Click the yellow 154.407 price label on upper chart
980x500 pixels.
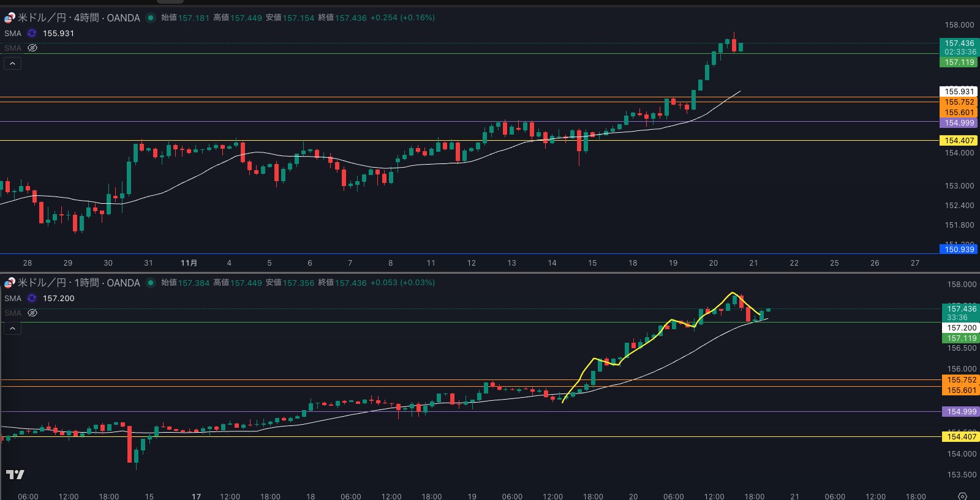(959, 141)
